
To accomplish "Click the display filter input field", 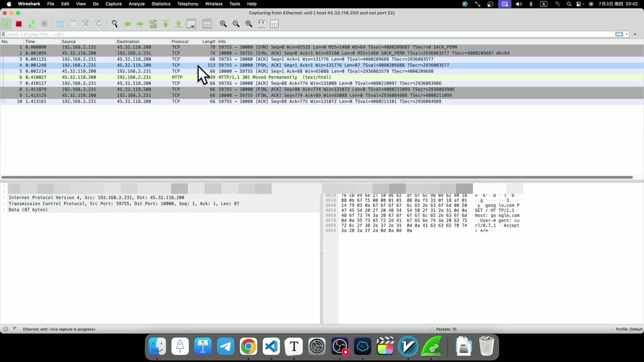I will [x=201, y=34].
